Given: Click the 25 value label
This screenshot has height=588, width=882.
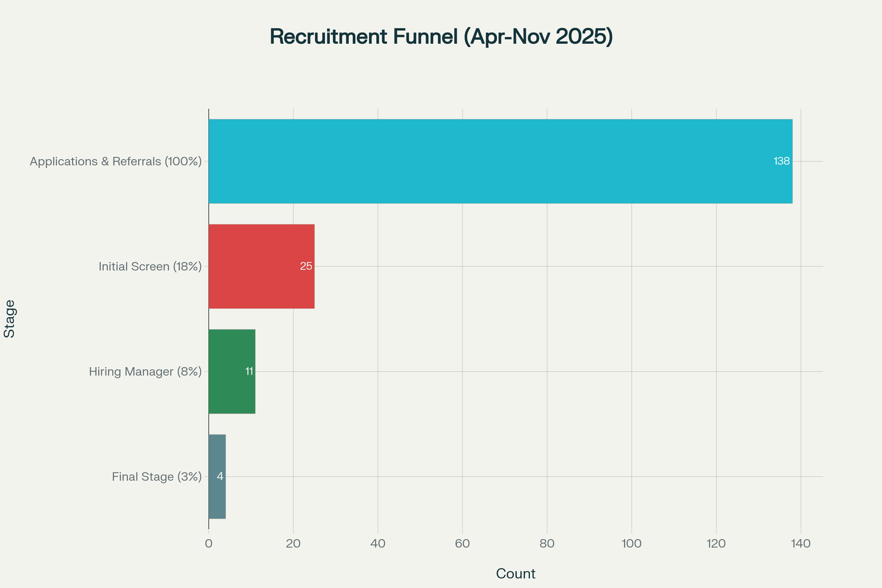Looking at the screenshot, I should click(306, 266).
